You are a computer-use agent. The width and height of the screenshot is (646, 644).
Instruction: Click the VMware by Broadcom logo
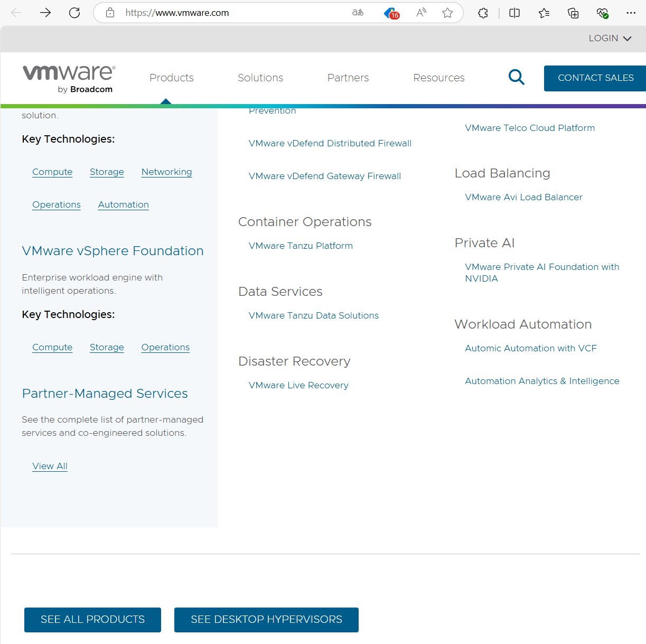tap(69, 79)
